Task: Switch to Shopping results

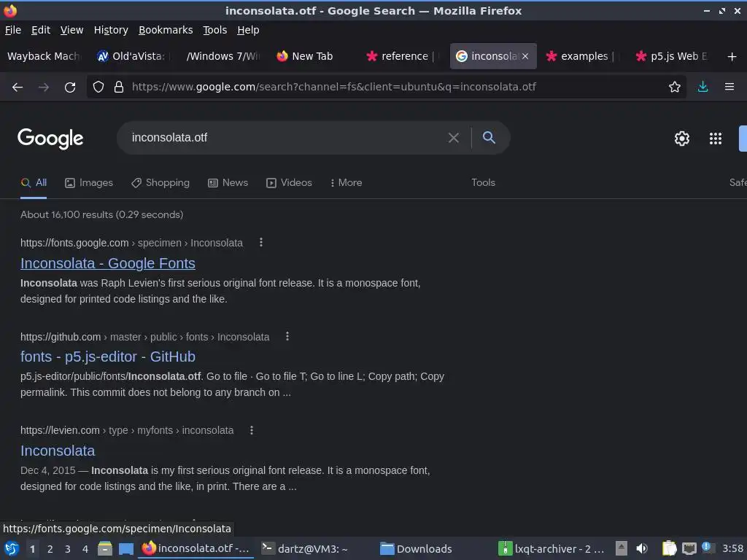Action: (x=160, y=183)
